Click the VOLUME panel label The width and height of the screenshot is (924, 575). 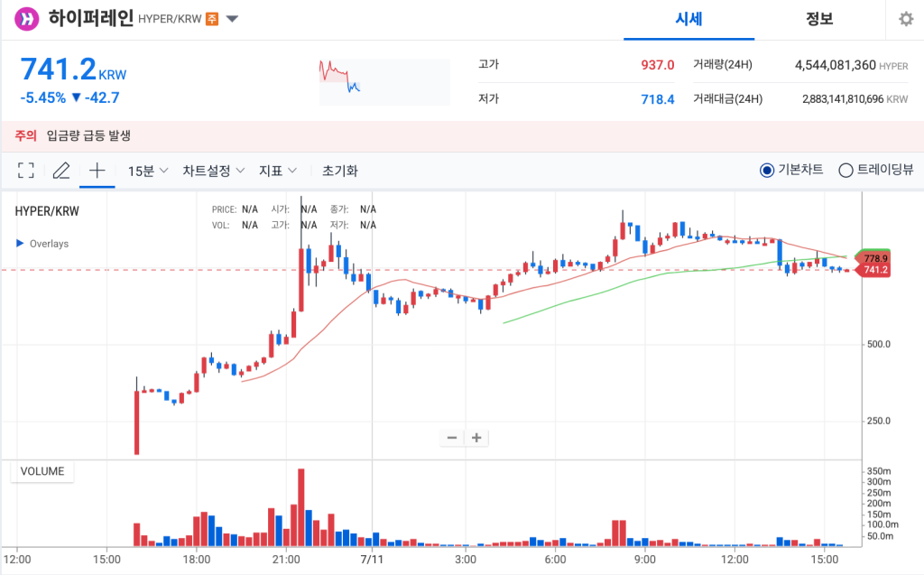(x=42, y=471)
